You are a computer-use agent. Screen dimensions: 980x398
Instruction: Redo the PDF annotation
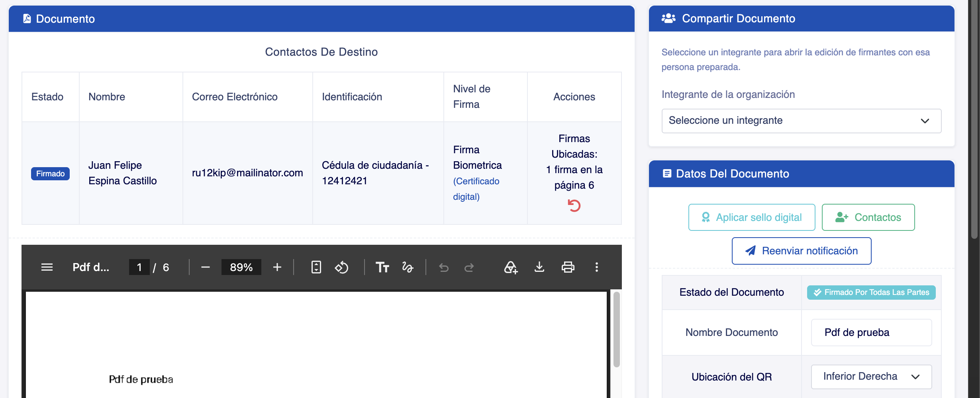point(469,267)
